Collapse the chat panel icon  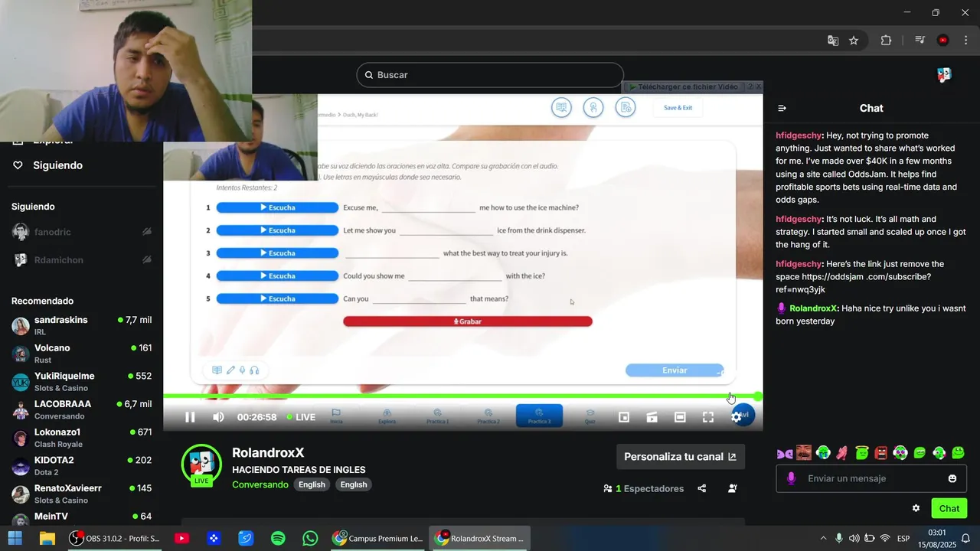(x=782, y=108)
